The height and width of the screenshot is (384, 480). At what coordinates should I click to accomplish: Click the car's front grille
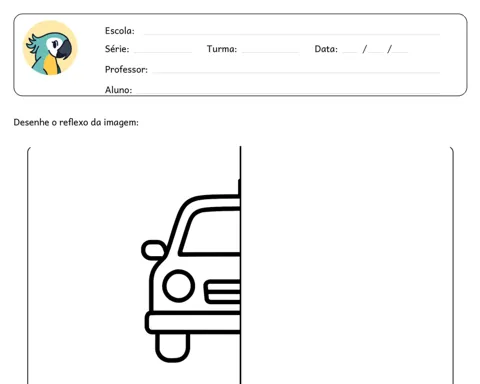[x=222, y=292]
